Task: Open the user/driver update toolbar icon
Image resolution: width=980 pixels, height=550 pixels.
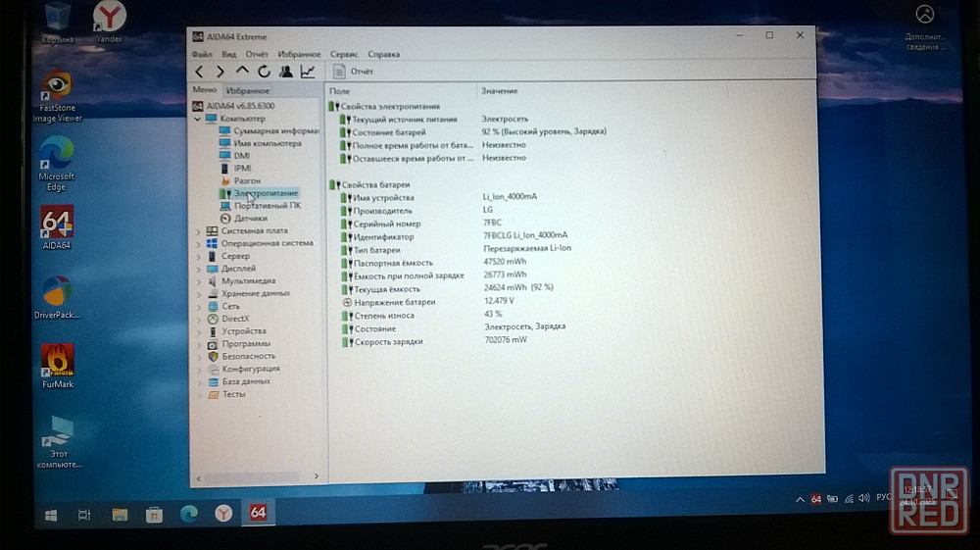Action: (x=285, y=72)
